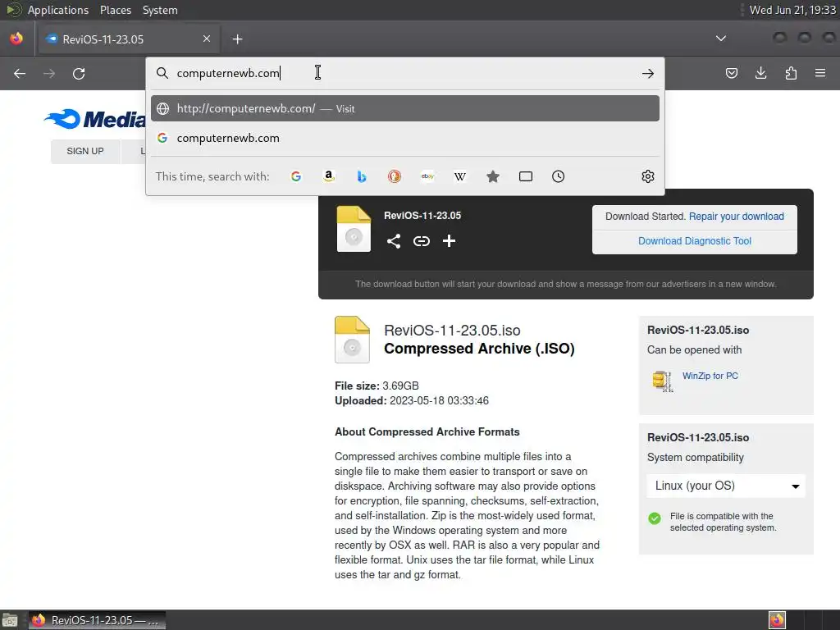Screen dimensions: 840x630
Task: Click the File size 3.69GB text
Action: click(x=377, y=386)
